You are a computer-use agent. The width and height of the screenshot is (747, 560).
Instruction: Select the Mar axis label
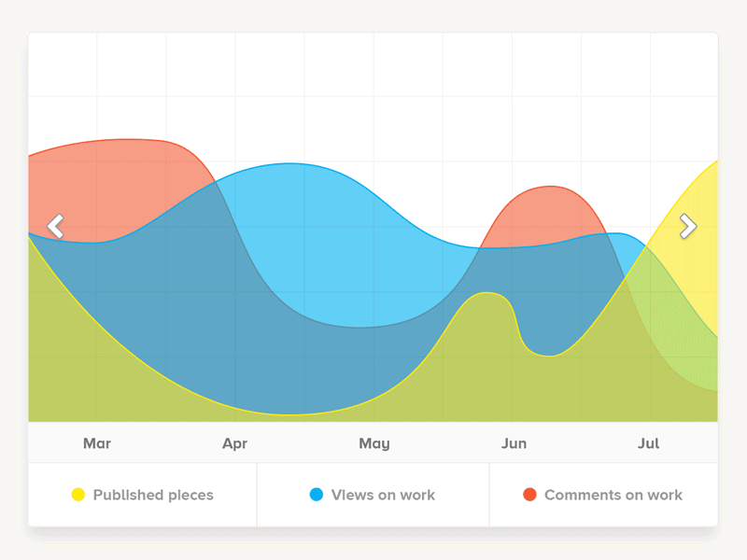pyautogui.click(x=97, y=443)
